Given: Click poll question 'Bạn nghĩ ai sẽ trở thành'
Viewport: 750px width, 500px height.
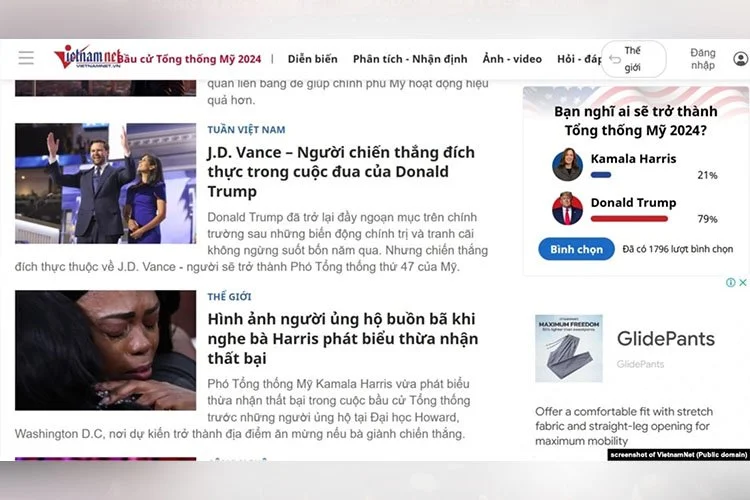Looking at the screenshot, I should coord(636,111).
